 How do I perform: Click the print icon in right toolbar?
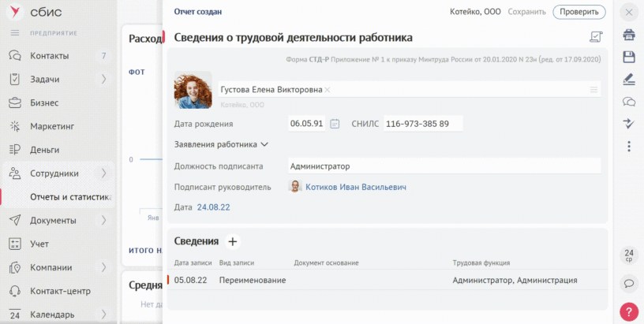pos(629,35)
